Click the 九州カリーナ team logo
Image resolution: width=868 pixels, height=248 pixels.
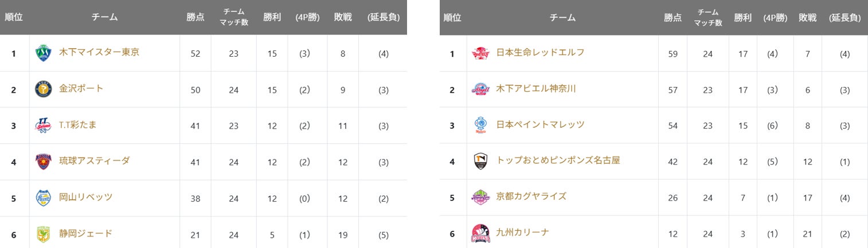click(480, 233)
